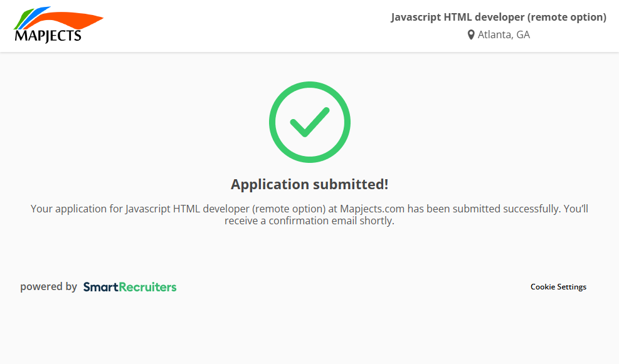Screen dimensions: 619x364
Task: Click the job title in the header
Action: pyautogui.click(x=499, y=18)
